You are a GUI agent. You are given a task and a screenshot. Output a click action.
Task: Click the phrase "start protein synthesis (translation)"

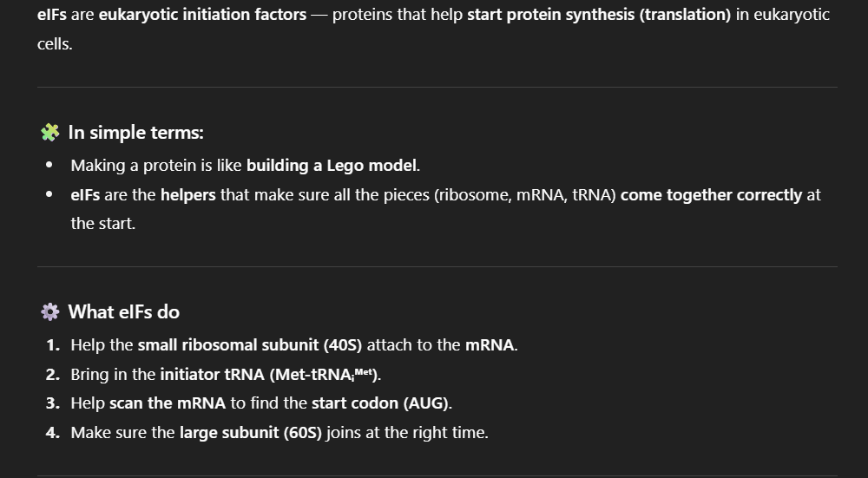pyautogui.click(x=599, y=15)
